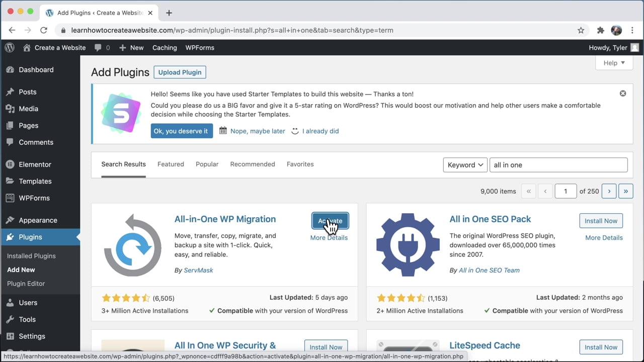Viewport: 644px width, 362px height.
Task: Switch to the Search Results tab
Action: pyautogui.click(x=123, y=164)
